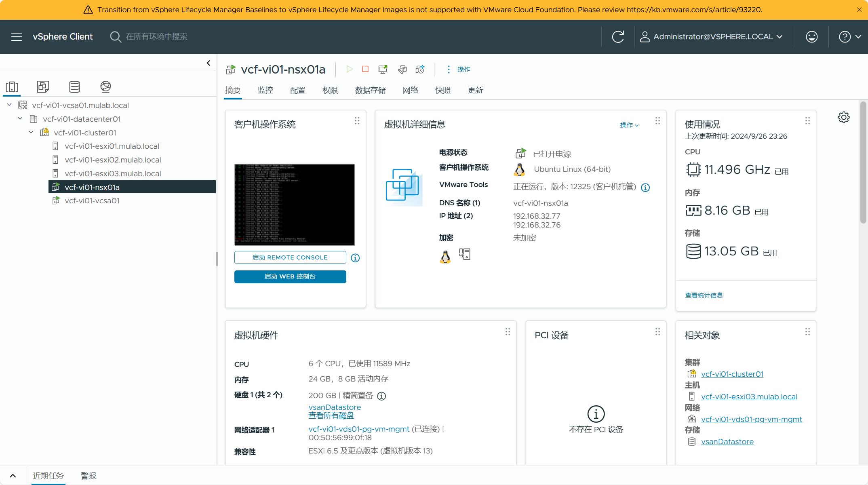Open the VMs and Templates inventory view

(x=43, y=86)
